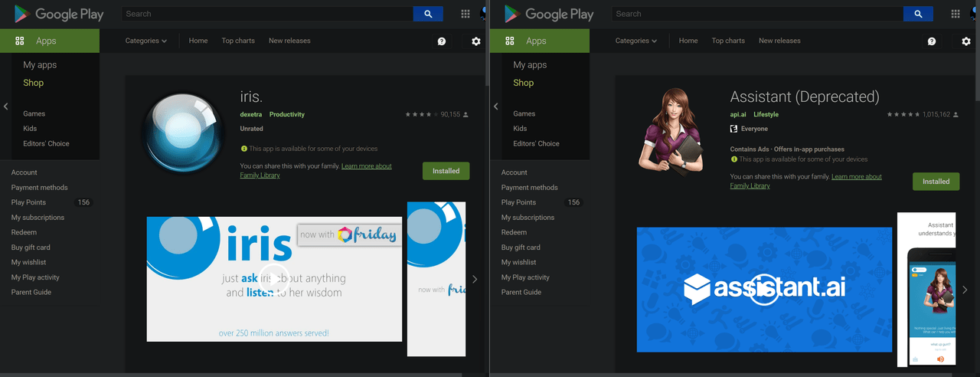Show next Assistant screenshot with arrow
This screenshot has width=980, height=377.
pos(965,290)
